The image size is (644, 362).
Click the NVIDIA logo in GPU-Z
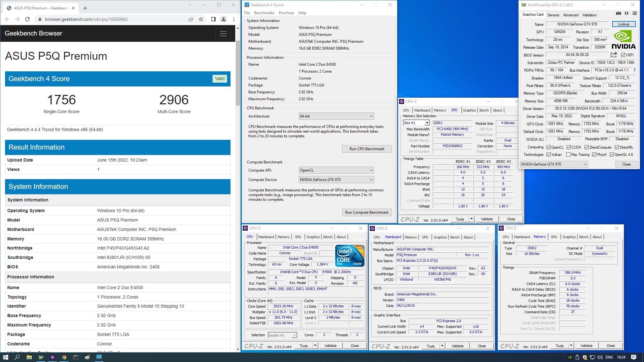click(624, 40)
